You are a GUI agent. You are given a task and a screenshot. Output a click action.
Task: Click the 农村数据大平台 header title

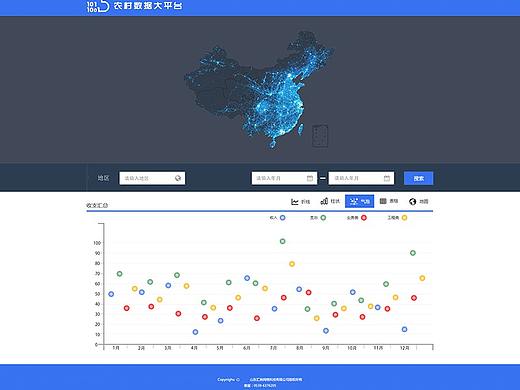[148, 6]
